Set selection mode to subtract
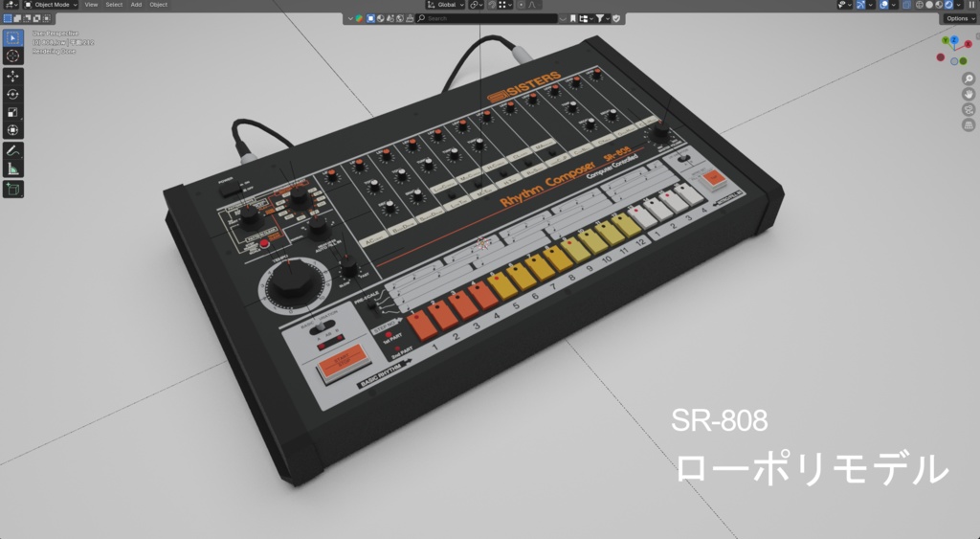The image size is (980, 539). 27,18
